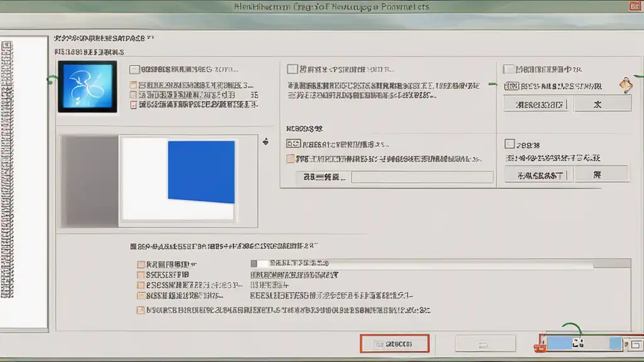Click the button left of the middle input field
644x362 pixels.
pos(324,177)
